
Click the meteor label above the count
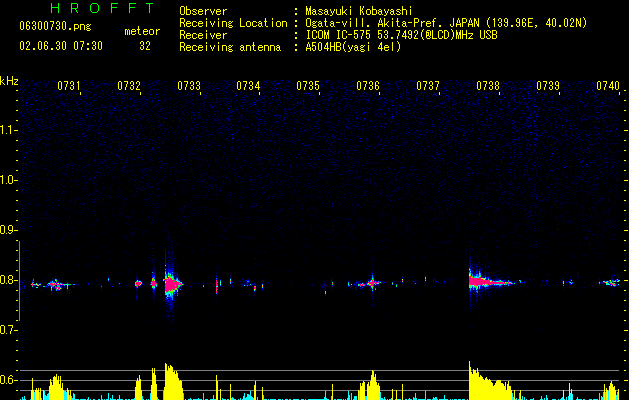[142, 31]
